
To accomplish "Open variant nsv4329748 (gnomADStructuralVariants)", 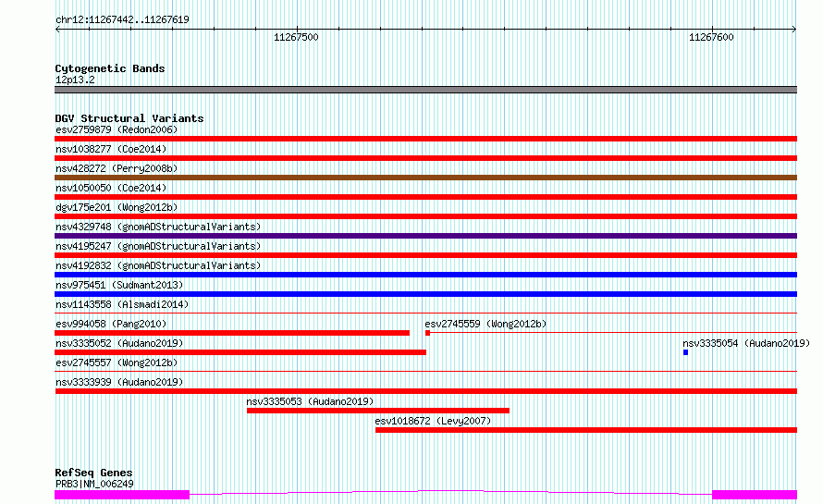I will [158, 227].
